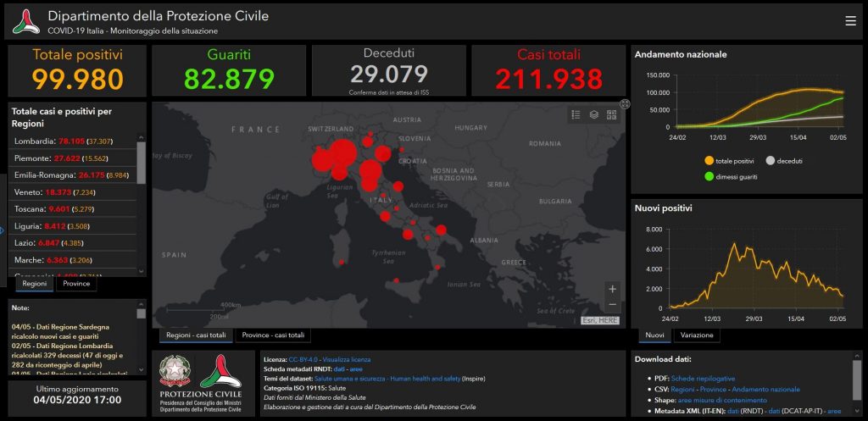The image size is (868, 421).
Task: Open the hamburger menu in the header
Action: pyautogui.click(x=850, y=21)
